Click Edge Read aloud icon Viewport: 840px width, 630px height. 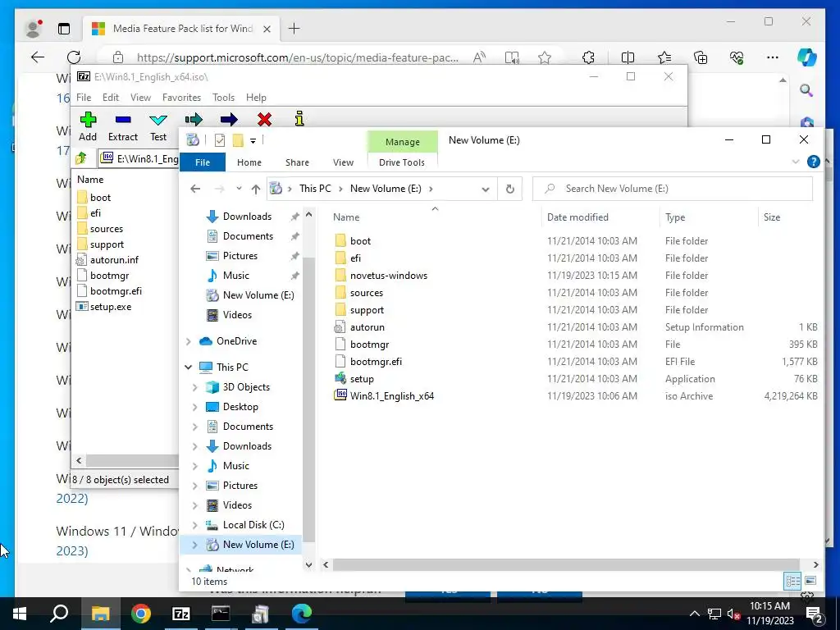(x=479, y=57)
